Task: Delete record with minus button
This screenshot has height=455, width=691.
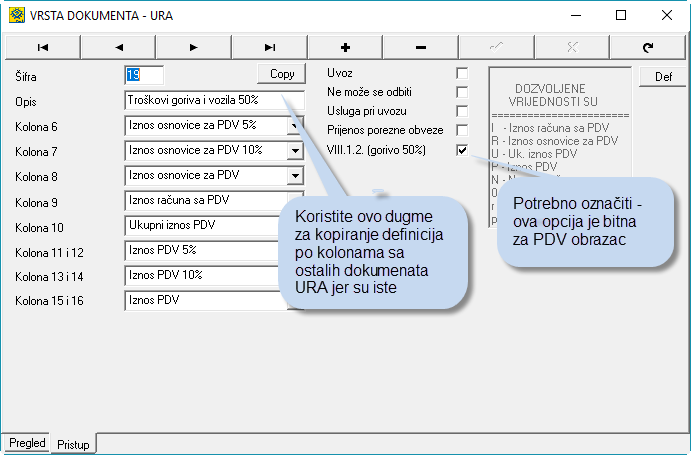Action: pyautogui.click(x=421, y=47)
